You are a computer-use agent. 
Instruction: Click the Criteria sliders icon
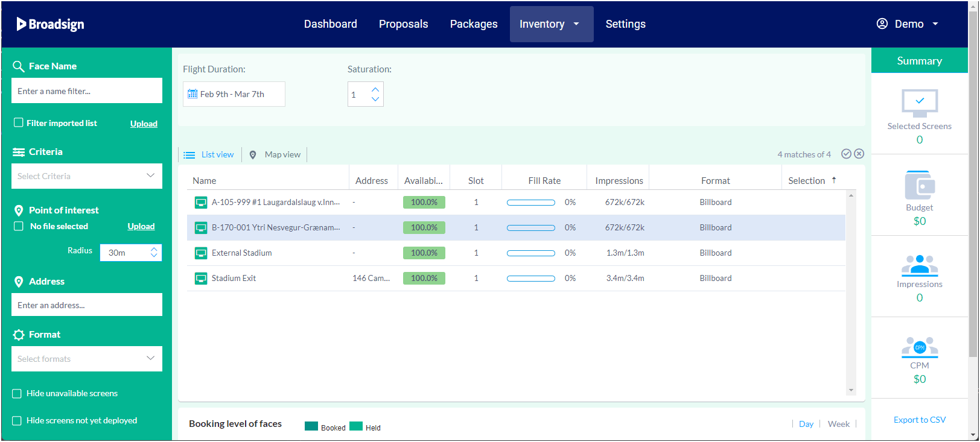click(x=19, y=152)
